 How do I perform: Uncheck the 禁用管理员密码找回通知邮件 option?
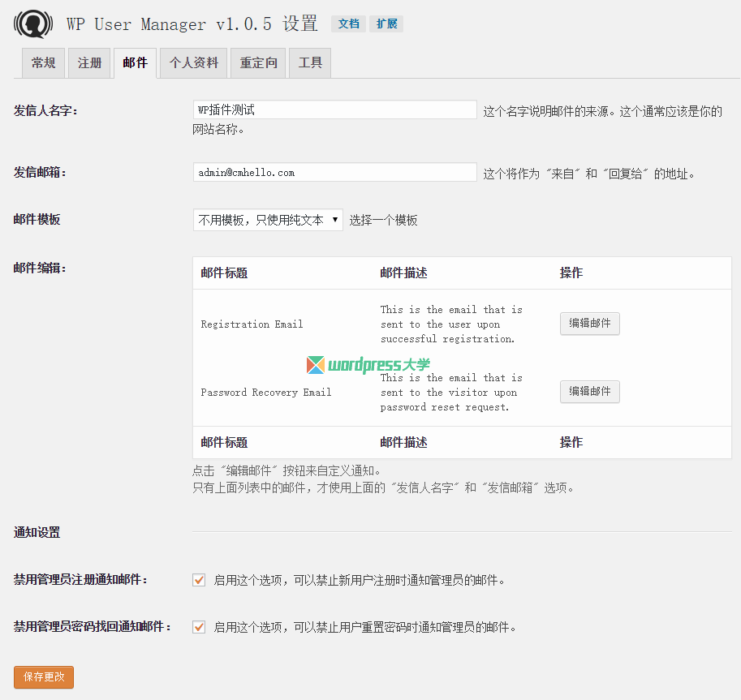tap(199, 626)
